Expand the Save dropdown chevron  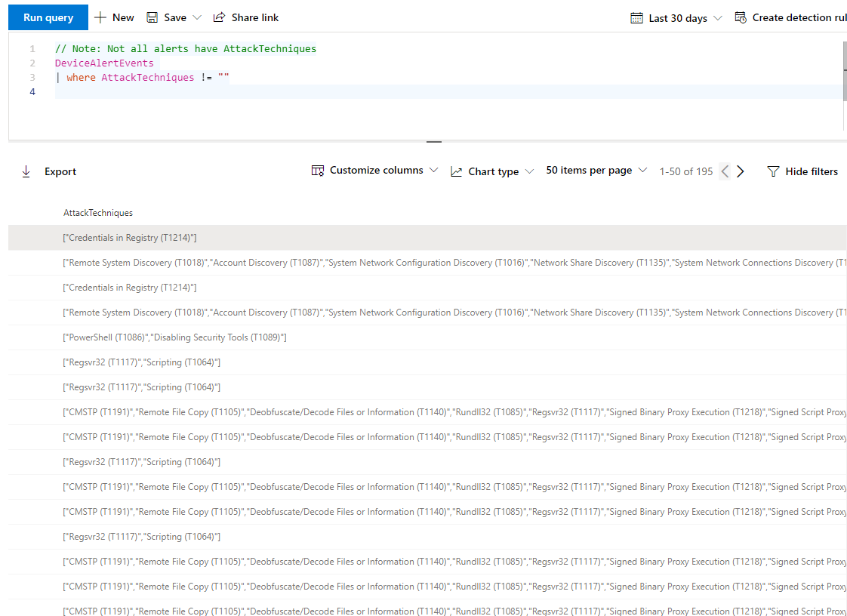point(197,17)
